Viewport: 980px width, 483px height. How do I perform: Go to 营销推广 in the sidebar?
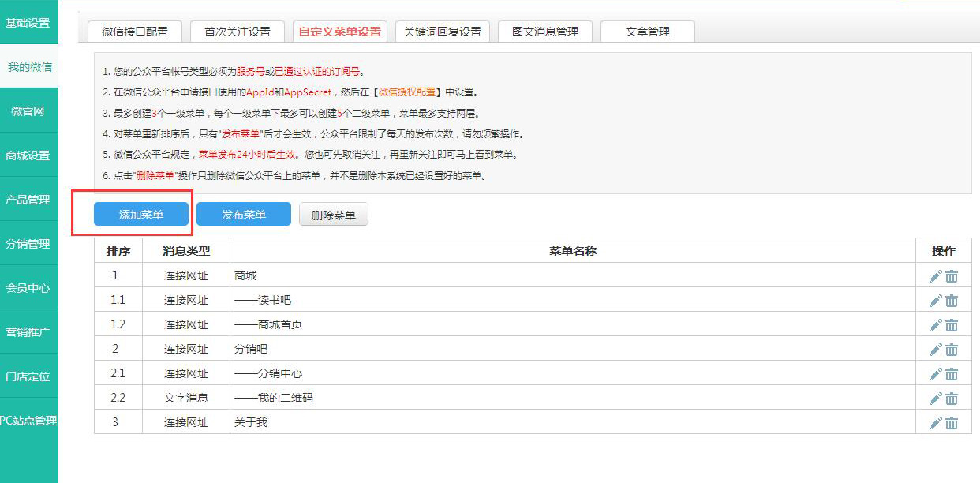point(28,332)
